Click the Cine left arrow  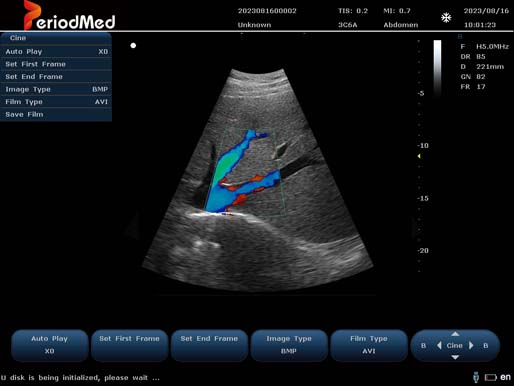coord(439,346)
